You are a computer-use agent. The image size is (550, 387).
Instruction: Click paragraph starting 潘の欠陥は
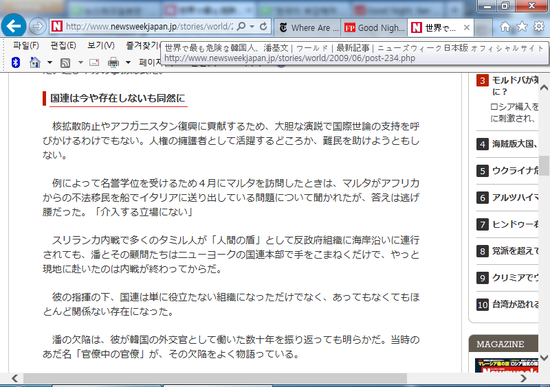(231, 347)
